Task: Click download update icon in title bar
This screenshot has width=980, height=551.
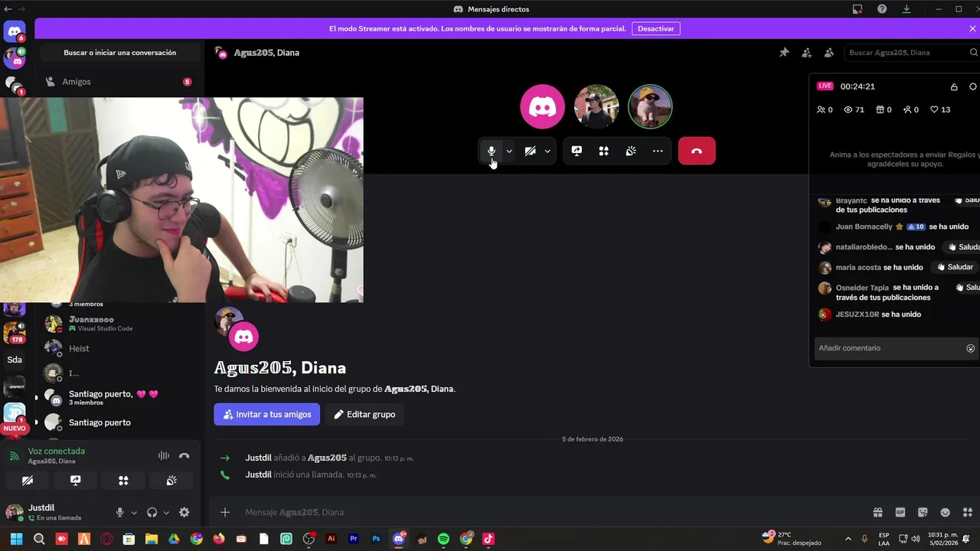Action: pos(906,9)
